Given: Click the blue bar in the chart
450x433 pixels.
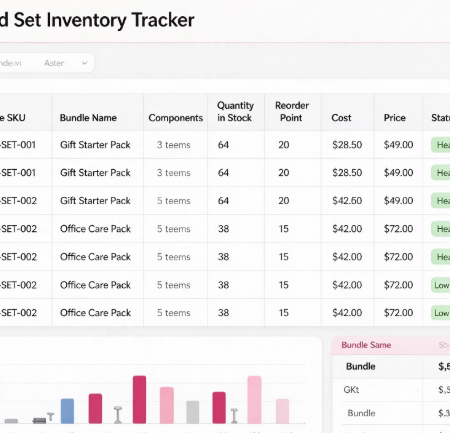Looking at the screenshot, I should [67, 411].
